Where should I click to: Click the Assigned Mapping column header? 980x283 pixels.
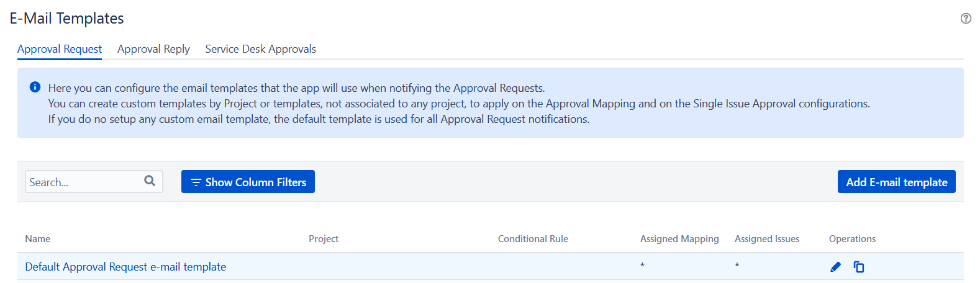point(679,239)
